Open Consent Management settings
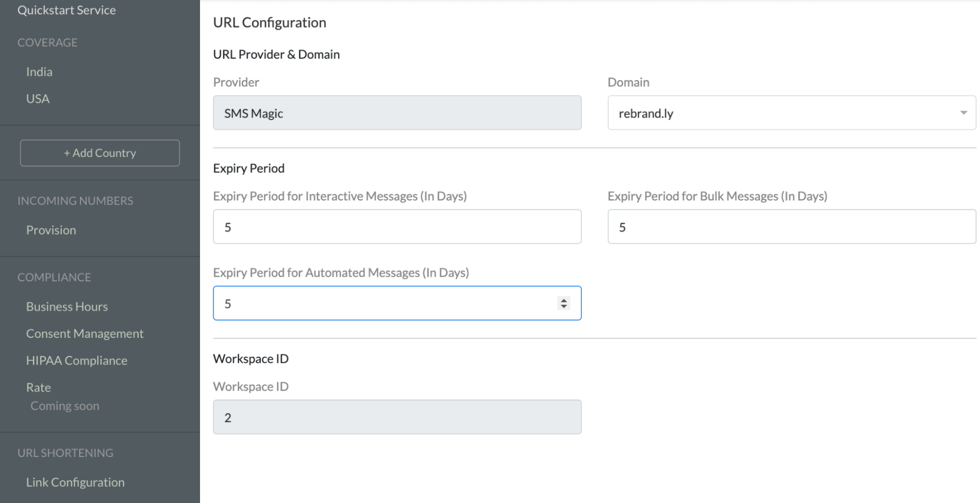This screenshot has height=503, width=980. coord(84,333)
